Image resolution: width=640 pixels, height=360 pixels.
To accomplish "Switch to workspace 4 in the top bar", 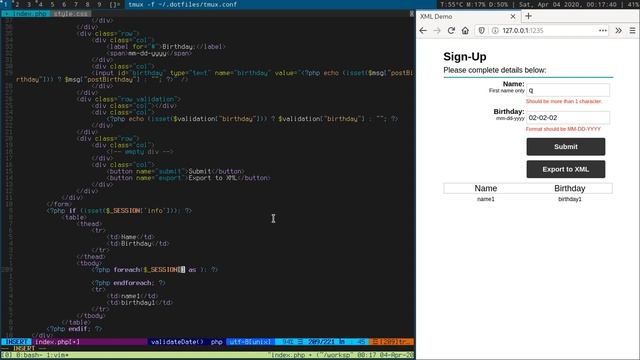I will (40, 4).
